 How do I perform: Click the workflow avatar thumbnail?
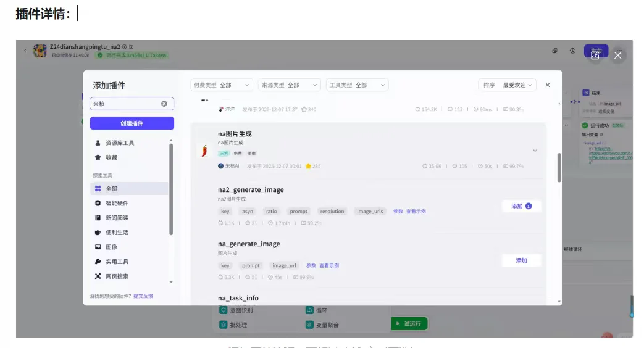coord(40,51)
